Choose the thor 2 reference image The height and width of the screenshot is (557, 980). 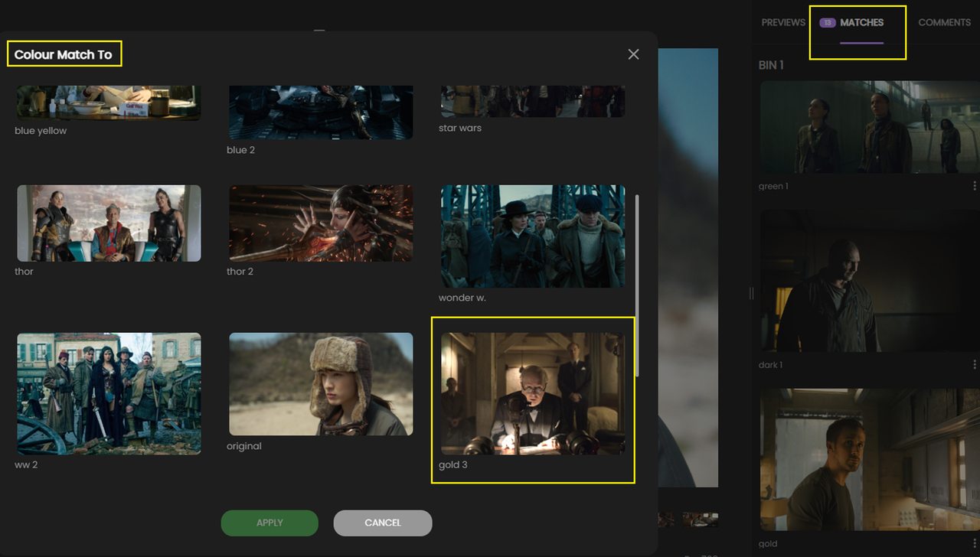(321, 223)
